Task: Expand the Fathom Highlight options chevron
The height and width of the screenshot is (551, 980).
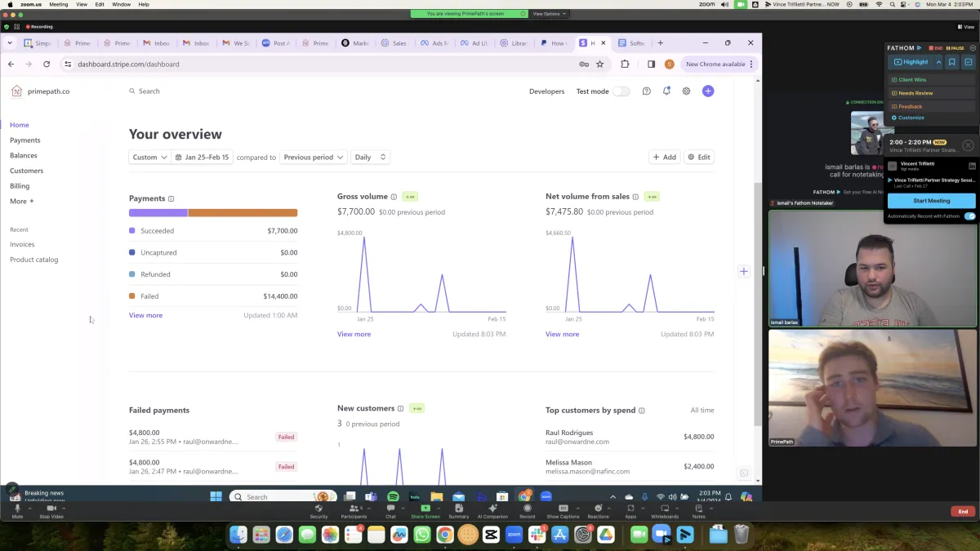Action: (x=938, y=62)
